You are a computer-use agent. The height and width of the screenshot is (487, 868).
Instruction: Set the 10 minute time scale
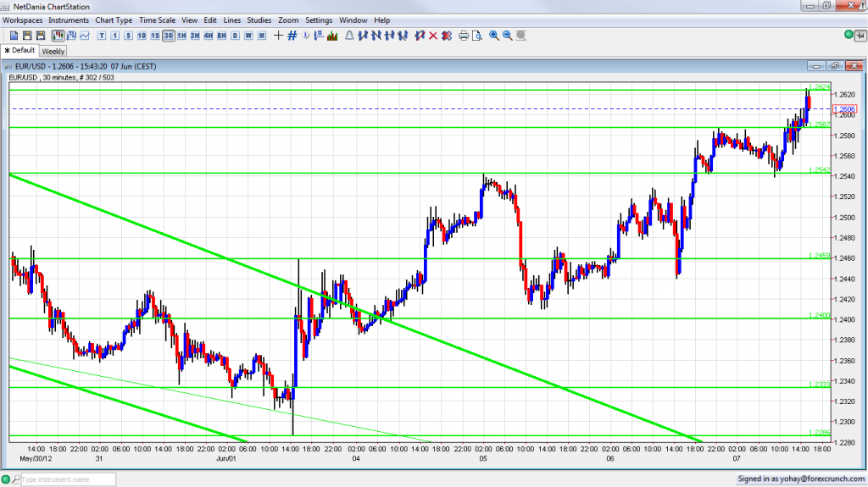142,36
